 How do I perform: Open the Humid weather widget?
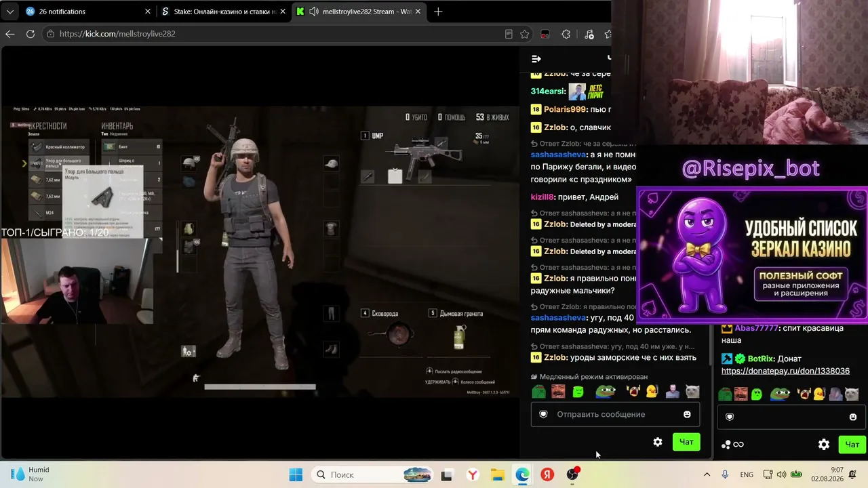(x=31, y=474)
